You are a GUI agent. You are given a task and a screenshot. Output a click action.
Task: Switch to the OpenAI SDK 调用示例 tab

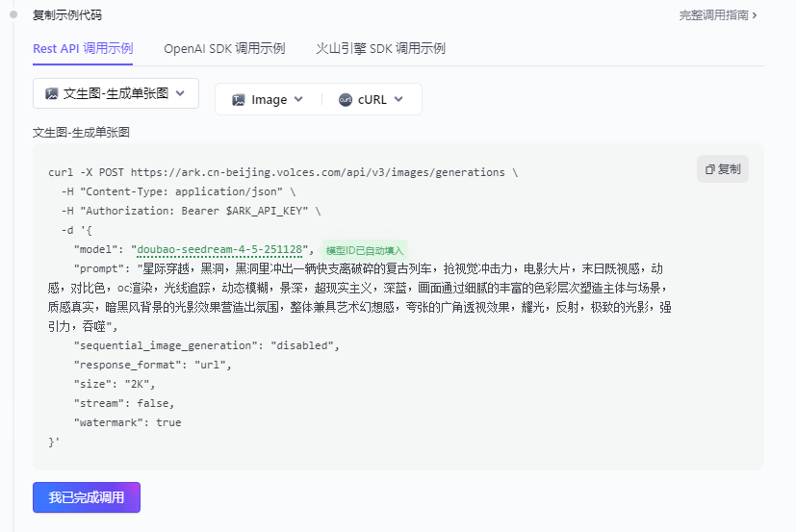point(224,48)
